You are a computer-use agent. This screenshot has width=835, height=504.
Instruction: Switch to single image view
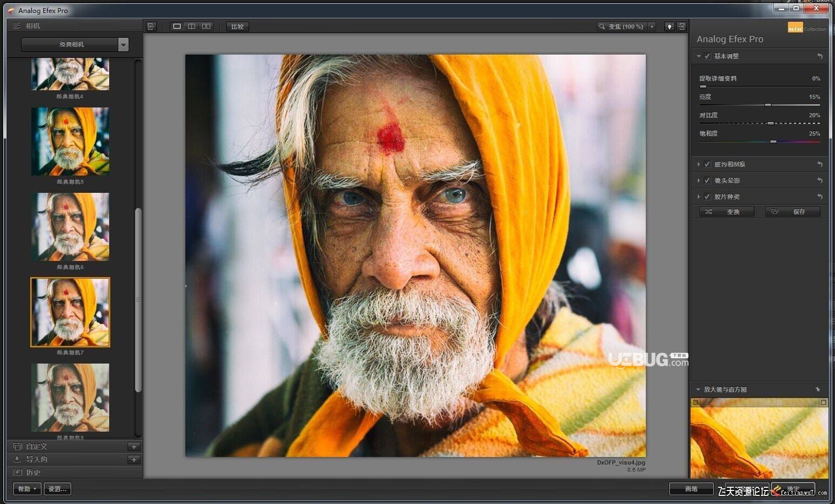[177, 26]
